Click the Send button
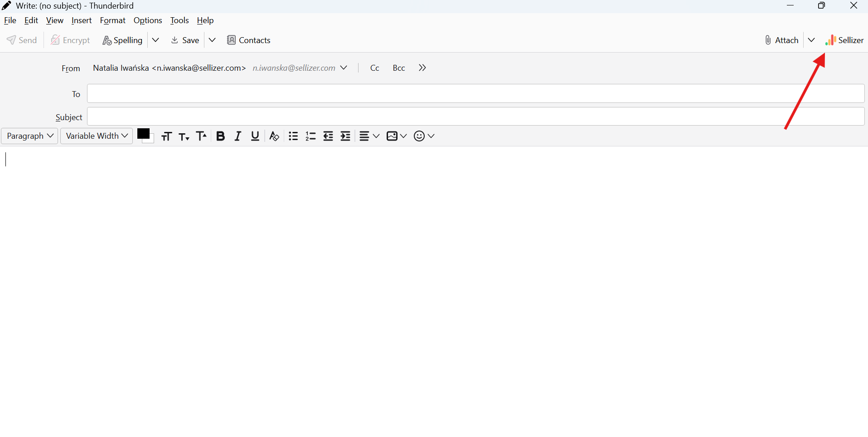 click(22, 40)
